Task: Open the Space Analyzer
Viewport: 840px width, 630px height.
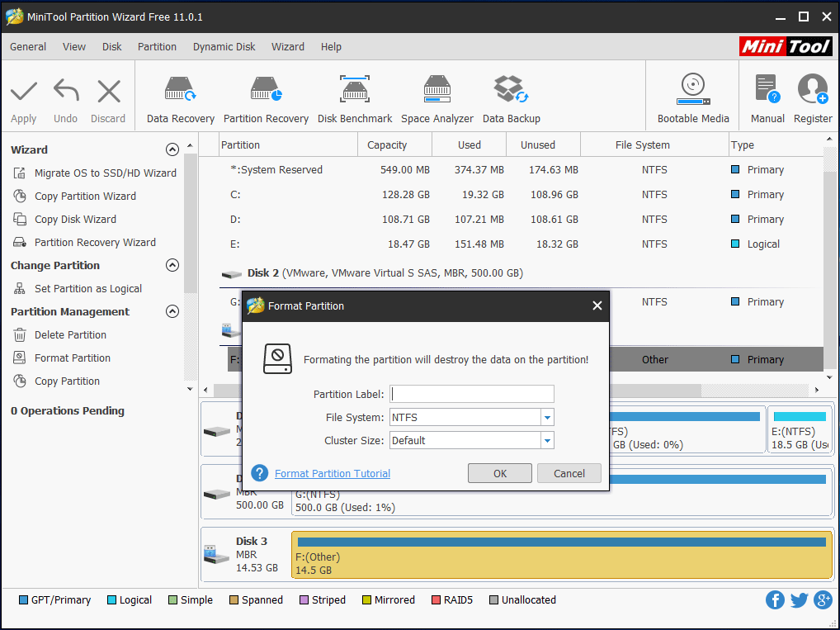Action: tap(437, 95)
